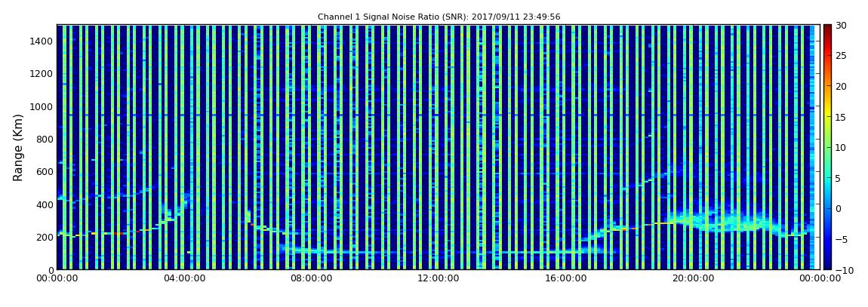Click the dark blue bottom of the colorbar
868x307 pixels.
(827, 265)
